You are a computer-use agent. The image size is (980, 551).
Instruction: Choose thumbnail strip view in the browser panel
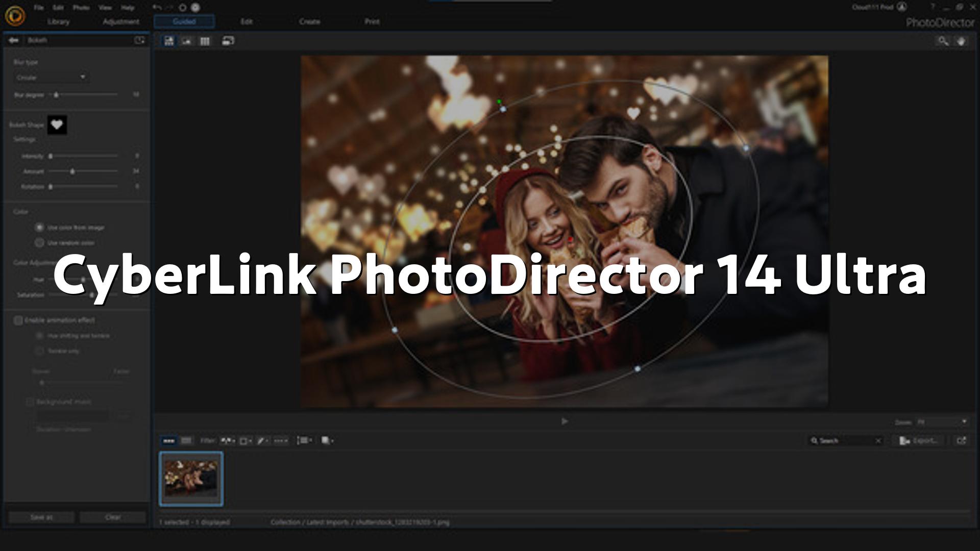(x=168, y=441)
